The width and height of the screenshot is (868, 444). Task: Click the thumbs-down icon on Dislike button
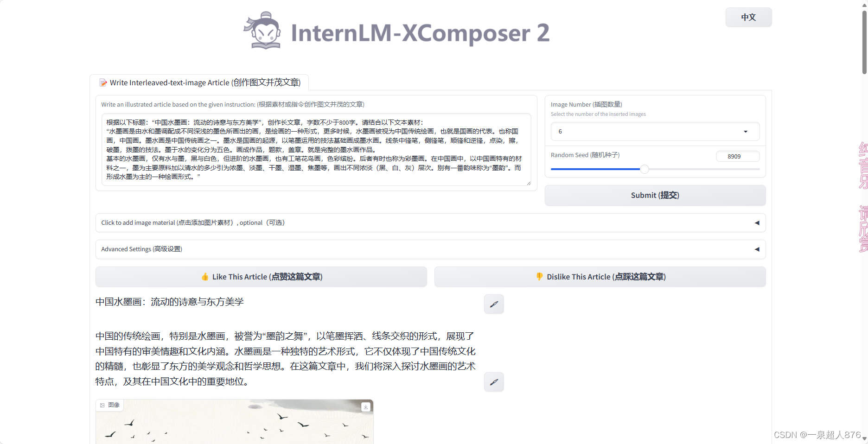[539, 277]
